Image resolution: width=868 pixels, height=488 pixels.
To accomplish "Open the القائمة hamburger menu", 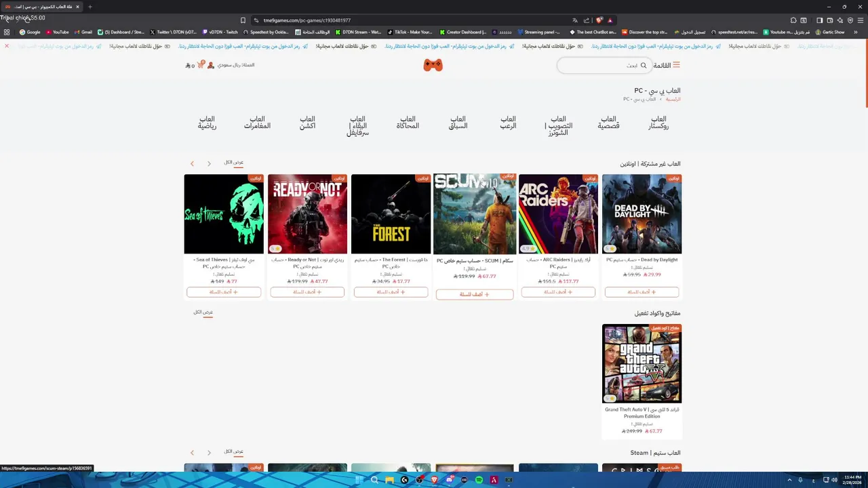I will pyautogui.click(x=667, y=65).
